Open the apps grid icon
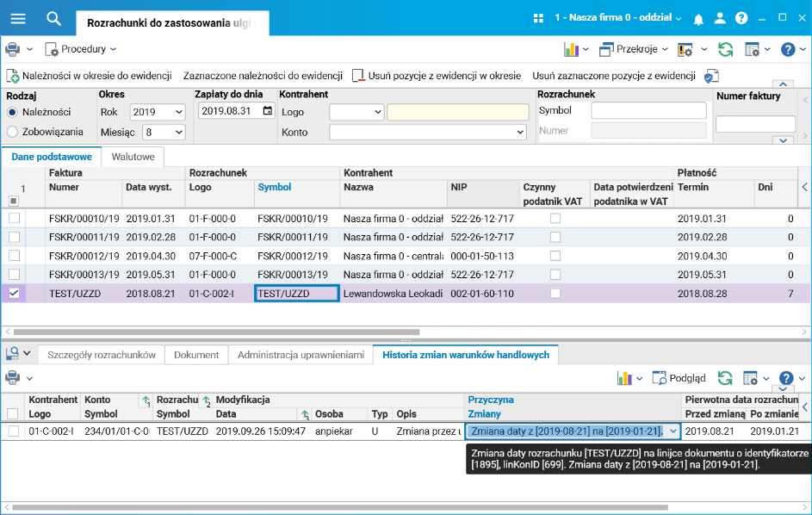 538,18
